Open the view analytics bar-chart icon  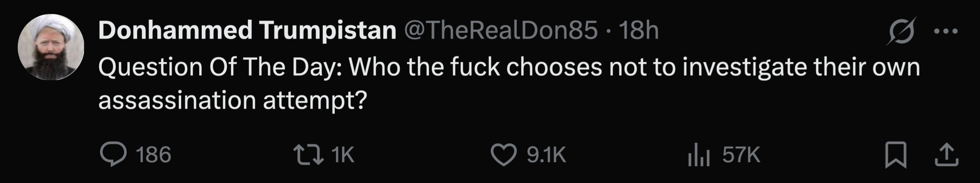coord(698,155)
